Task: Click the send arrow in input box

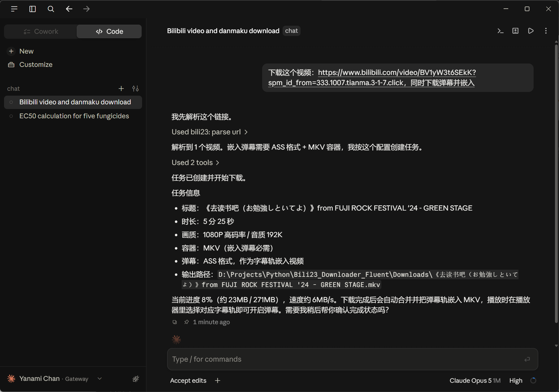Action: pos(527,359)
